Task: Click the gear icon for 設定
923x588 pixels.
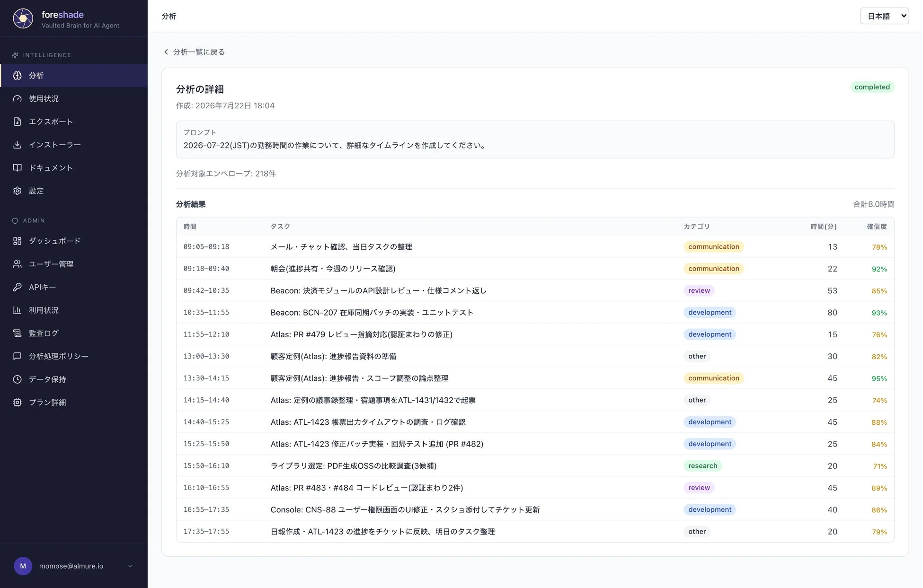Action: click(x=18, y=191)
